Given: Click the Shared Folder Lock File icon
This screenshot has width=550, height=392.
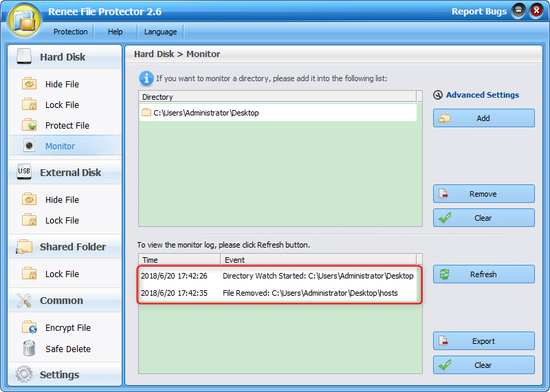Looking at the screenshot, I should [x=29, y=274].
